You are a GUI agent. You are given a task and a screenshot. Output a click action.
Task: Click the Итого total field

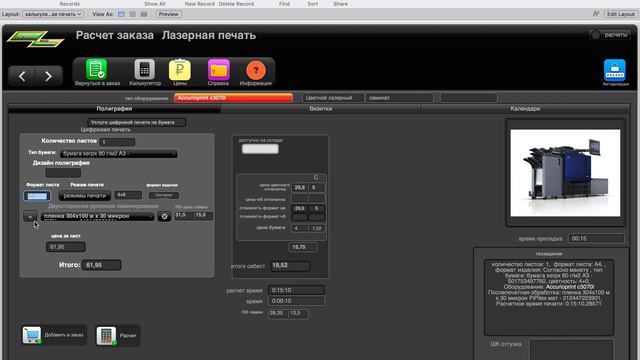[102, 265]
